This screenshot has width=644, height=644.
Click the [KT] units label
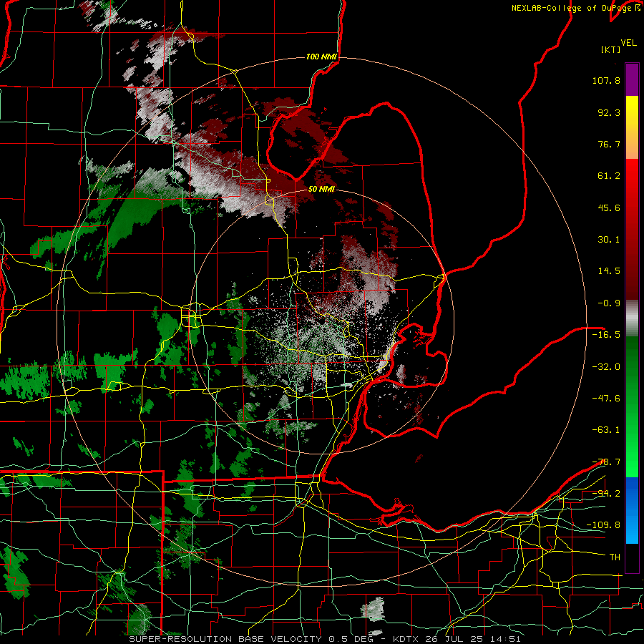point(610,49)
